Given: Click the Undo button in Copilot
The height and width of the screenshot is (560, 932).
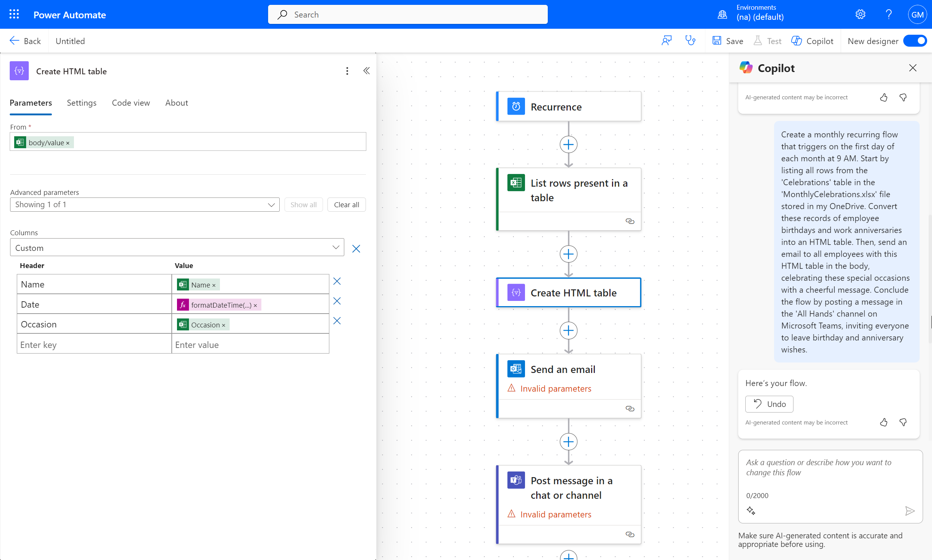Looking at the screenshot, I should pyautogui.click(x=768, y=404).
